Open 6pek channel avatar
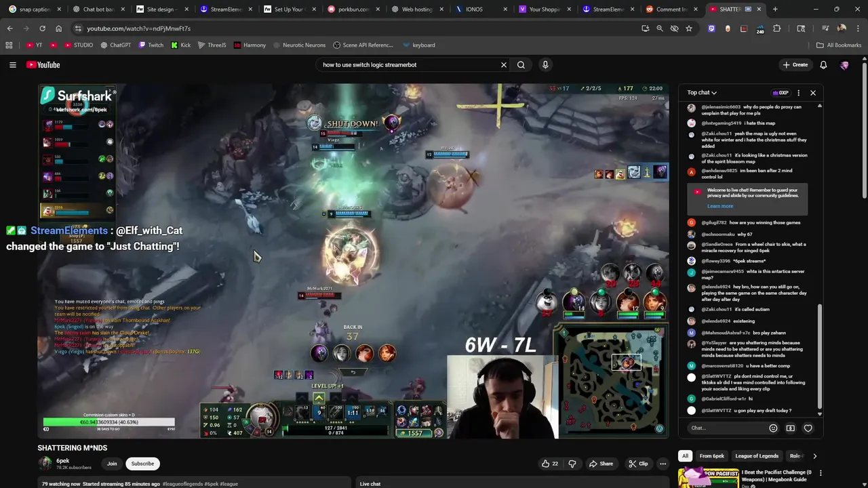Image resolution: width=868 pixels, height=488 pixels. (45, 464)
